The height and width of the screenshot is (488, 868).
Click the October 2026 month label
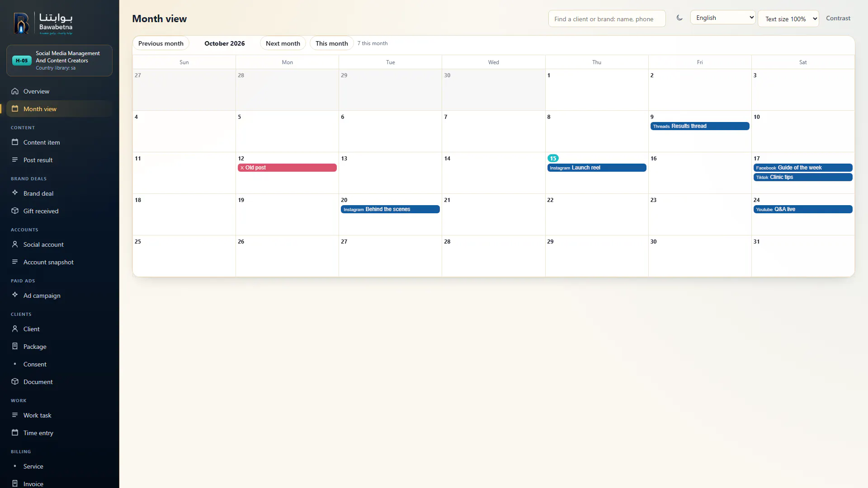225,43
